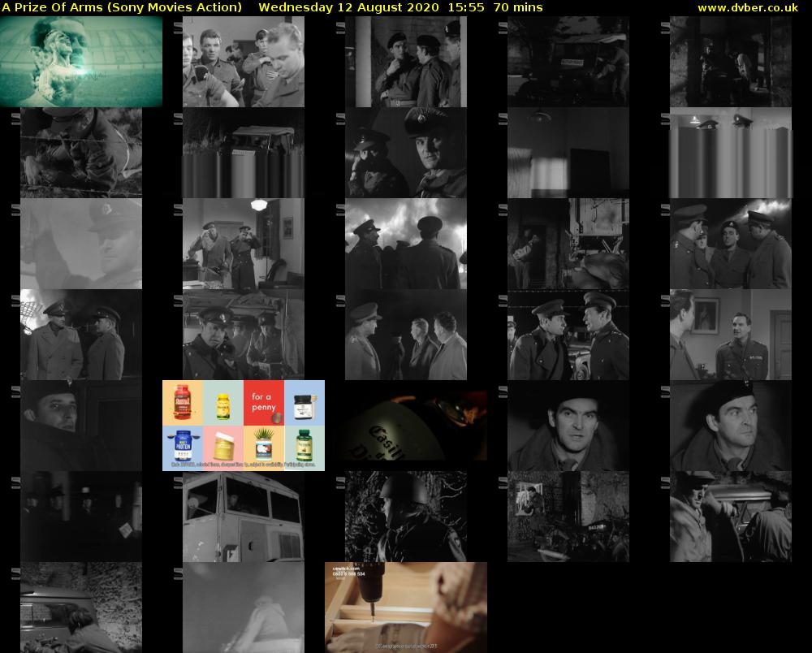
Task: Open the military truck cab thumbnail
Action: tap(244, 517)
